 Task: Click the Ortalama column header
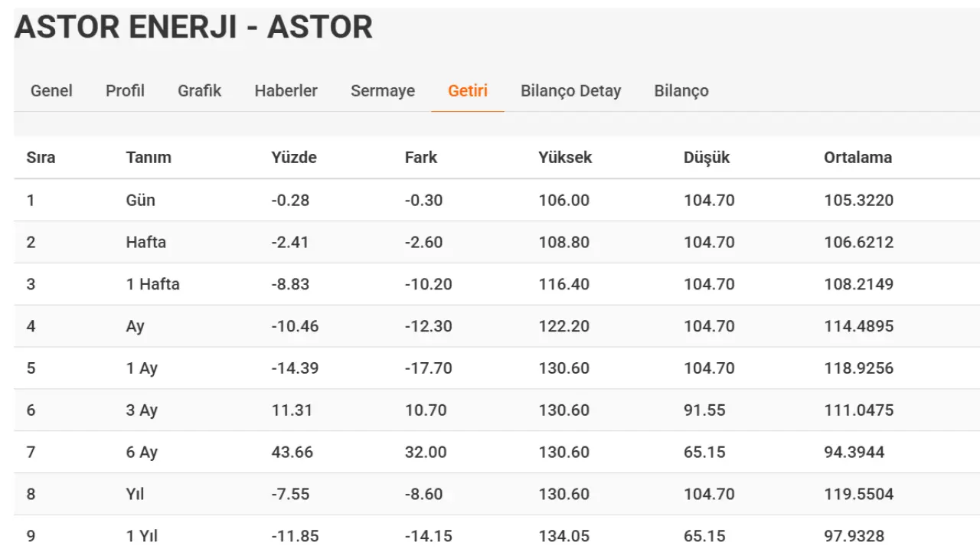pos(857,158)
